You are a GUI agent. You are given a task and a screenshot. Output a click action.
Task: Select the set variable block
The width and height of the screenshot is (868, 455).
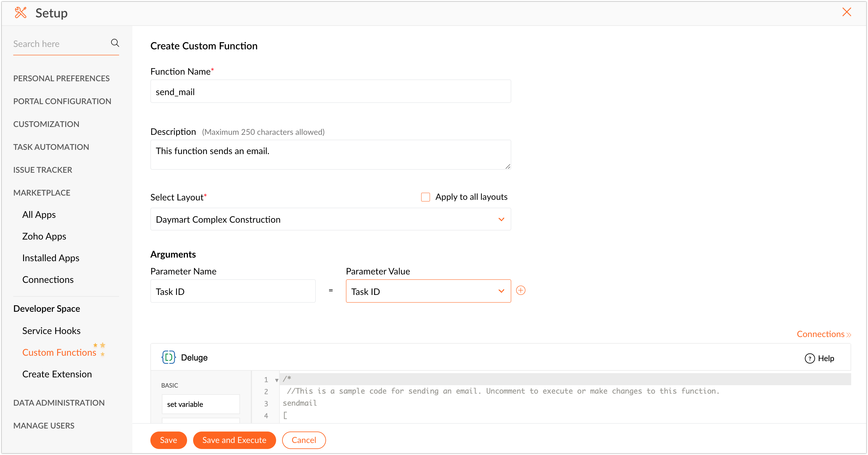201,404
